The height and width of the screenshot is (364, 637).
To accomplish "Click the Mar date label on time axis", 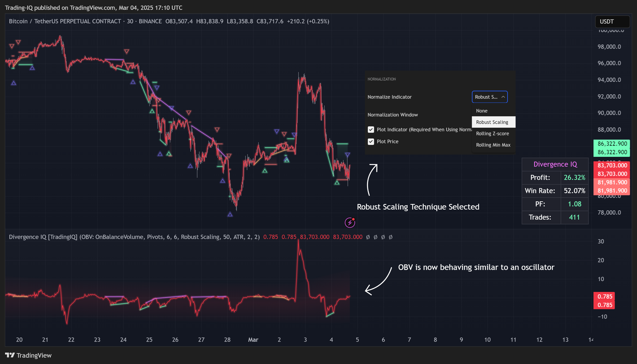I will tap(253, 340).
